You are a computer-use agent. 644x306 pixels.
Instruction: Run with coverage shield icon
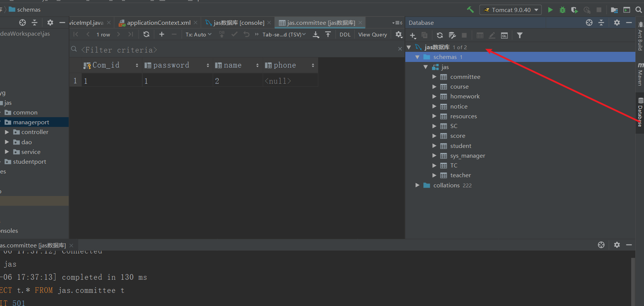pyautogui.click(x=574, y=10)
